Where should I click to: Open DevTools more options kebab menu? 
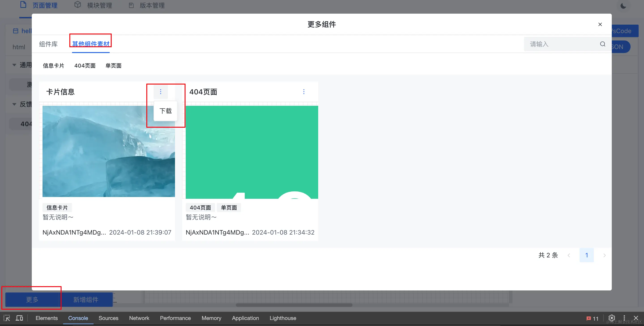[x=624, y=318]
